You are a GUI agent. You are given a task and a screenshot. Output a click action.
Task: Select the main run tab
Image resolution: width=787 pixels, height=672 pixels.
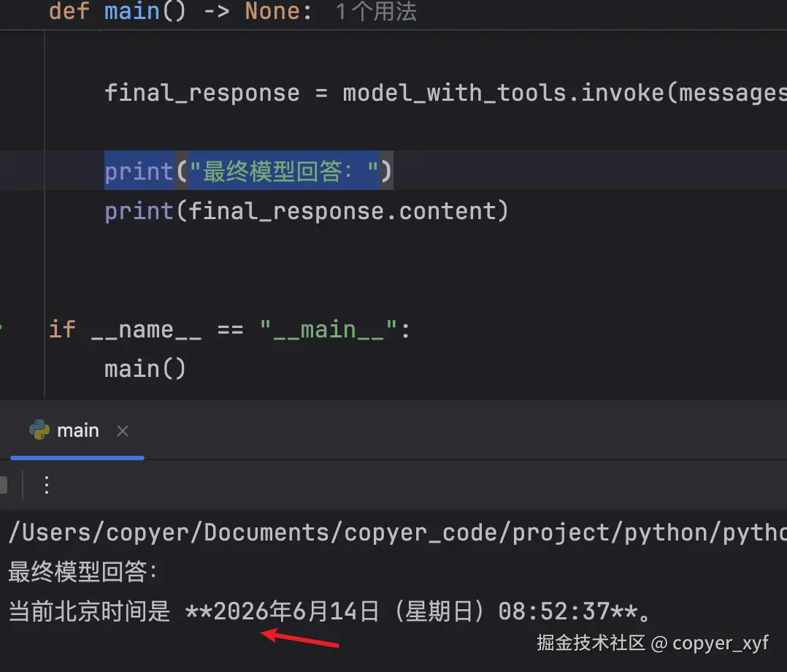coord(77,431)
